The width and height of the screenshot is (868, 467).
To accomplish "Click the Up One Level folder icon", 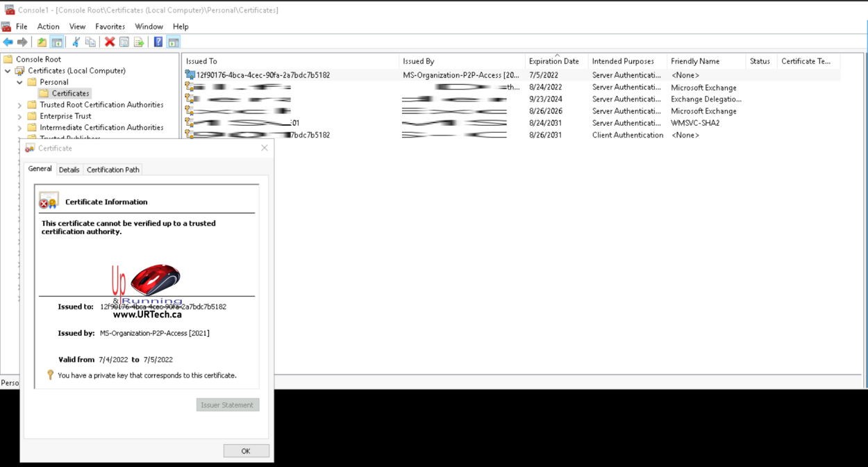I will [42, 42].
